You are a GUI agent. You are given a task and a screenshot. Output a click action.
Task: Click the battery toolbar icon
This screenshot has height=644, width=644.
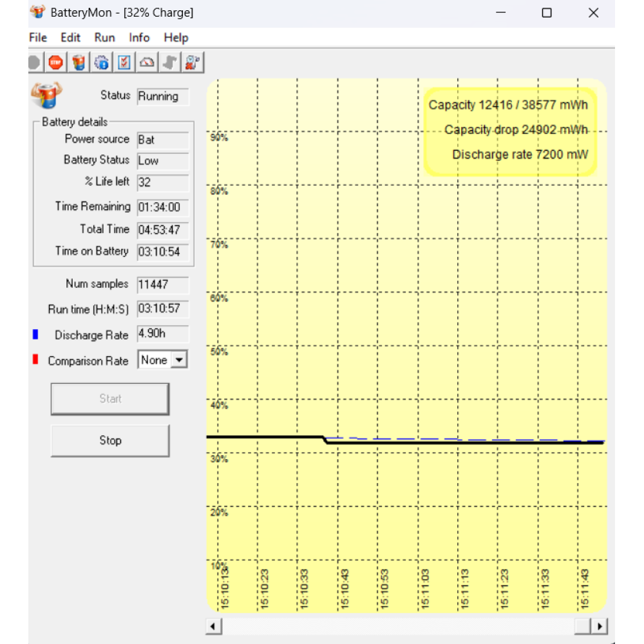(79, 62)
